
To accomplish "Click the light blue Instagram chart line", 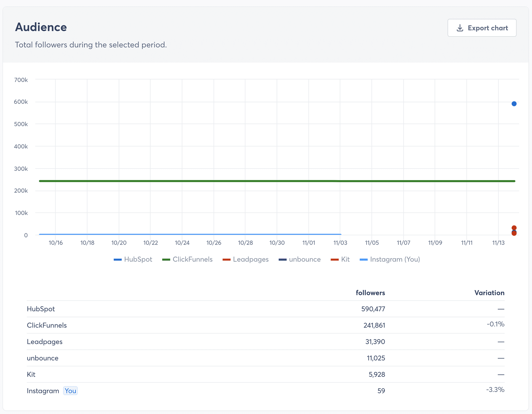I will click(x=190, y=234).
